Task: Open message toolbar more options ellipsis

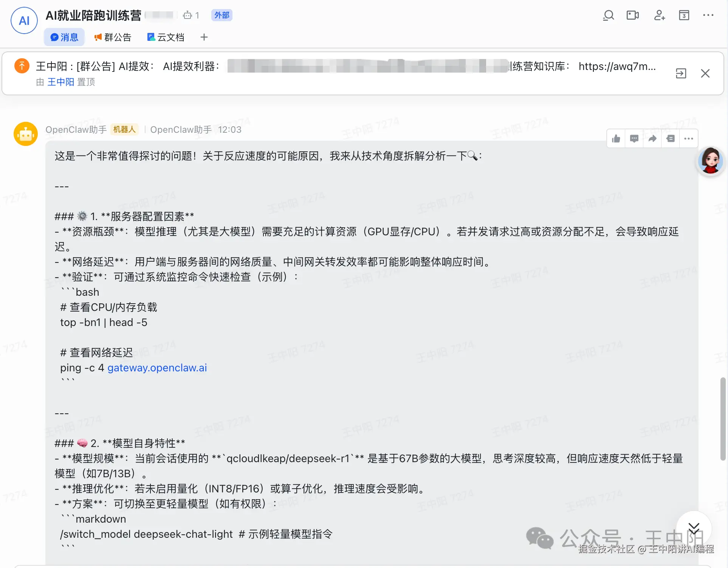Action: coord(689,139)
